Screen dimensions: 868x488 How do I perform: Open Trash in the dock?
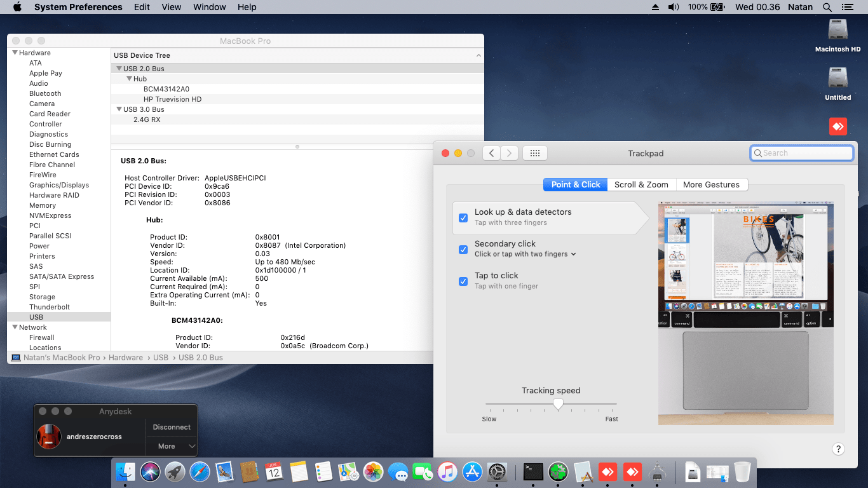(742, 471)
